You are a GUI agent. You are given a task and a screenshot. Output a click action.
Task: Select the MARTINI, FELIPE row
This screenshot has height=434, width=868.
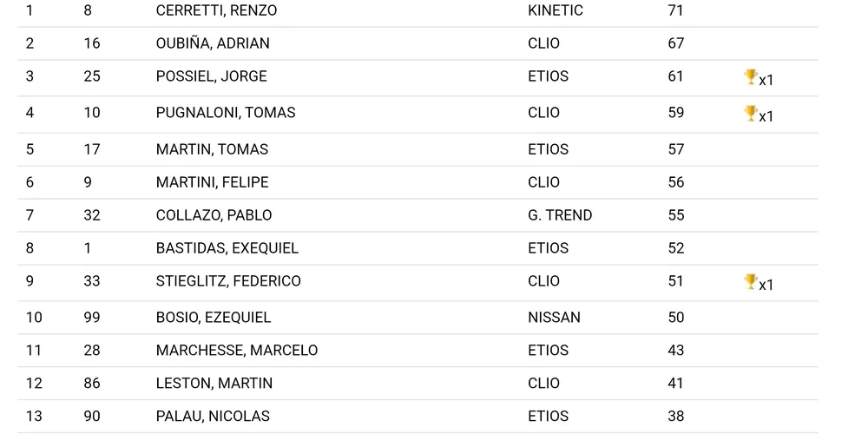point(212,182)
